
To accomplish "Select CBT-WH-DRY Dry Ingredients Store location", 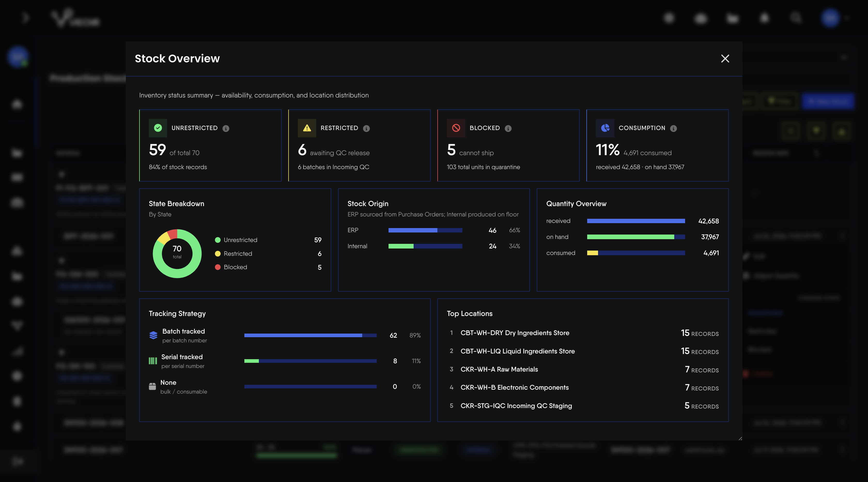I will [583, 333].
